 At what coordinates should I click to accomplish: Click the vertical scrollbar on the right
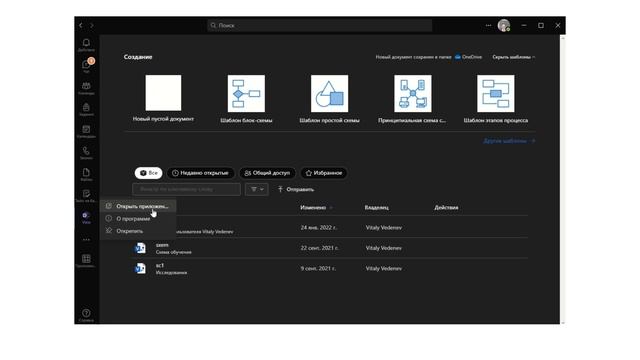click(x=563, y=180)
